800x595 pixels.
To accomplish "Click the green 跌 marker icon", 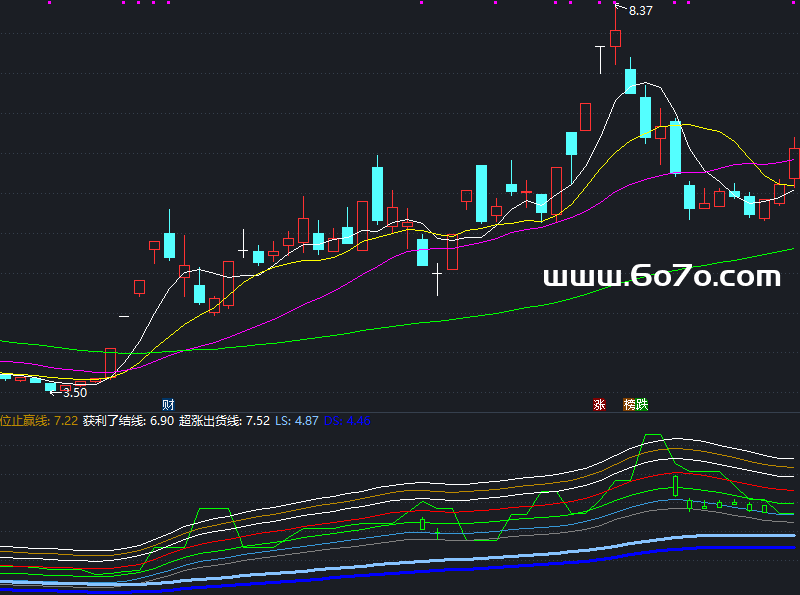I will pos(642,405).
